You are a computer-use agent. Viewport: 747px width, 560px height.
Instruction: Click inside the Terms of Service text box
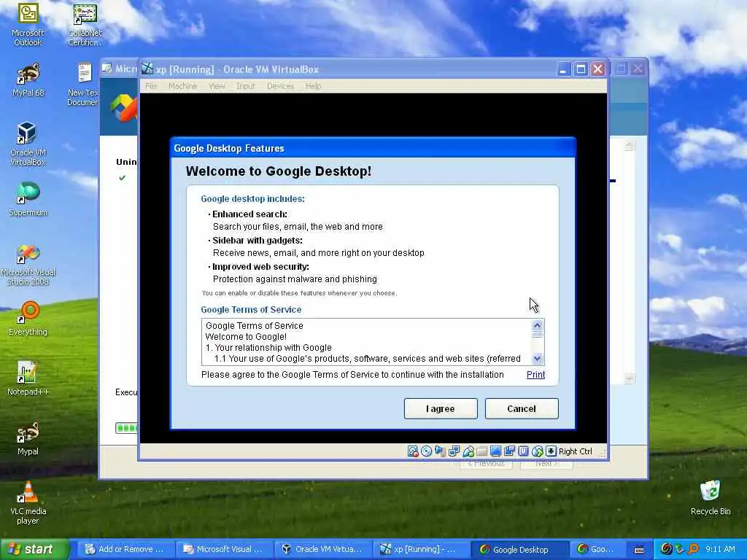coord(366,342)
